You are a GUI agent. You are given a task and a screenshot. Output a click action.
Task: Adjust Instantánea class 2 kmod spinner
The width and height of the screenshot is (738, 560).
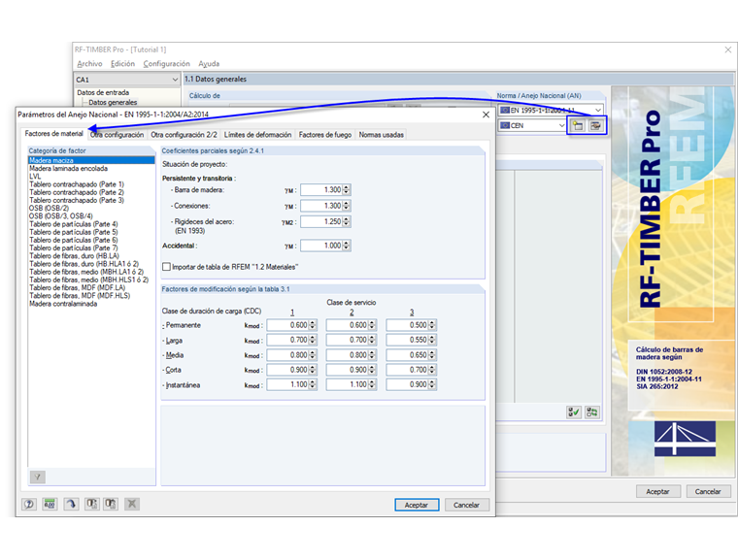372,385
